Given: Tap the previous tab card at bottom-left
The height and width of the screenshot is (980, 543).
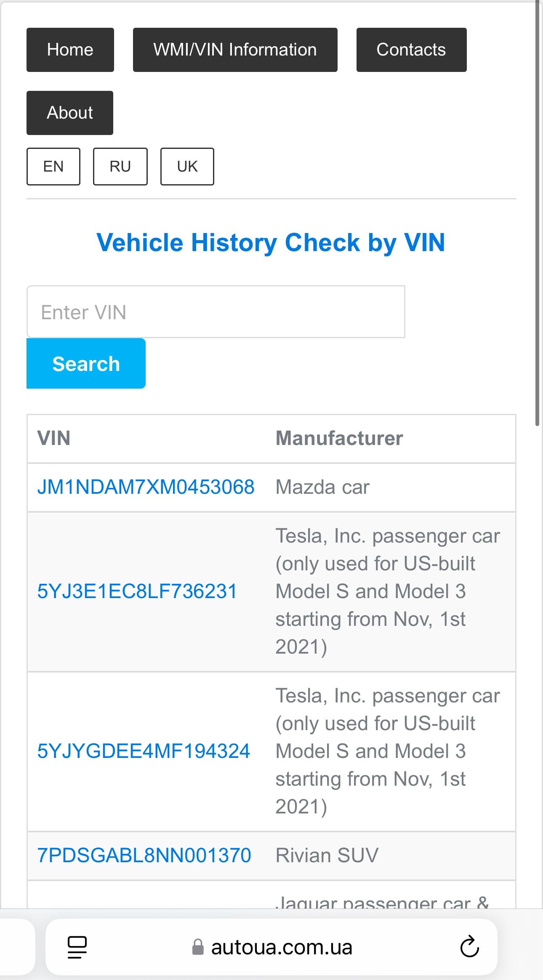Looking at the screenshot, I should (x=17, y=947).
